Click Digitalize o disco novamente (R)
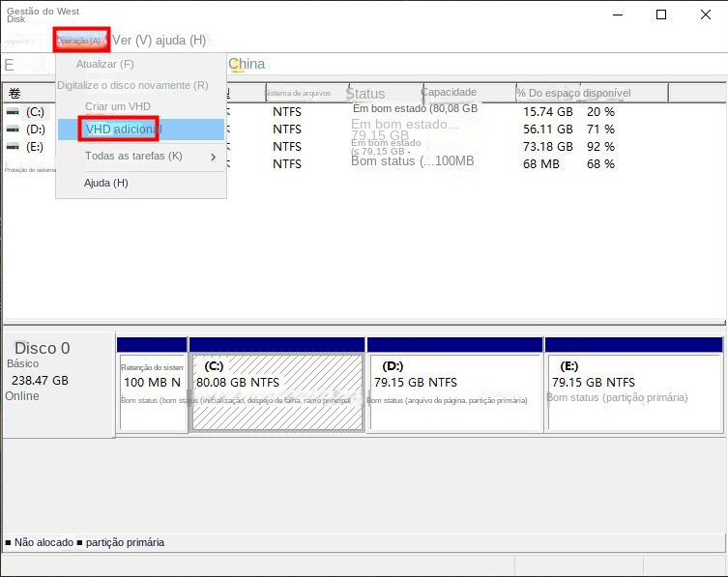Screen dimensions: 728x577 tap(132, 85)
